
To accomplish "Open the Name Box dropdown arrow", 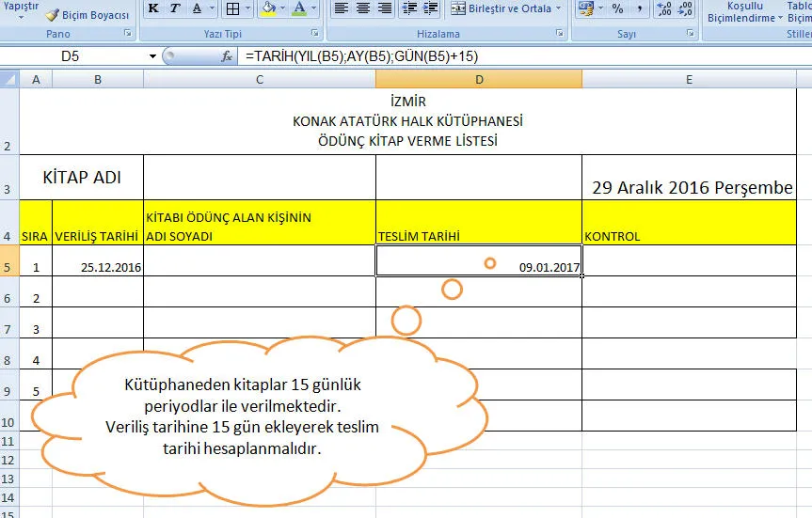I will click(152, 56).
